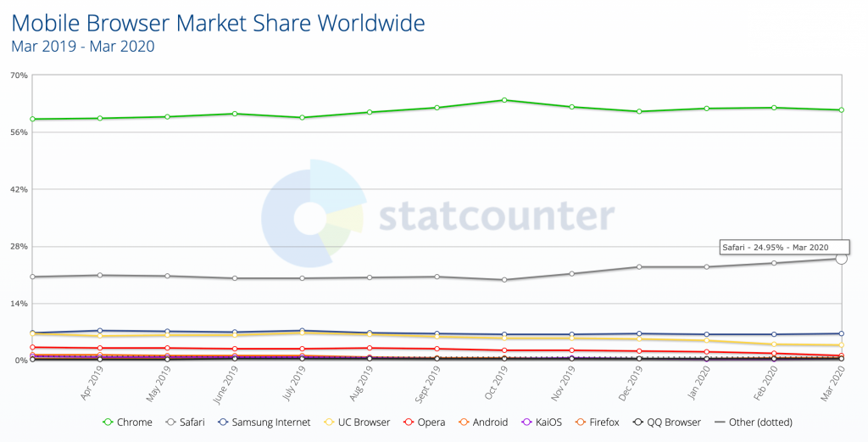Screen dimensions: 868x442
Task: Toggle the Samsung Internet legend marker
Action: pyautogui.click(x=224, y=422)
